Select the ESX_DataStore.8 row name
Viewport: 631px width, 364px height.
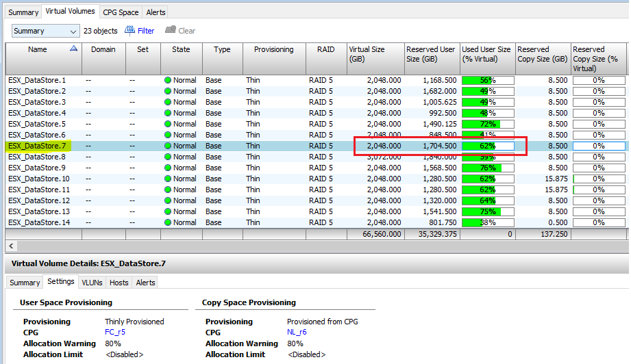tap(37, 157)
